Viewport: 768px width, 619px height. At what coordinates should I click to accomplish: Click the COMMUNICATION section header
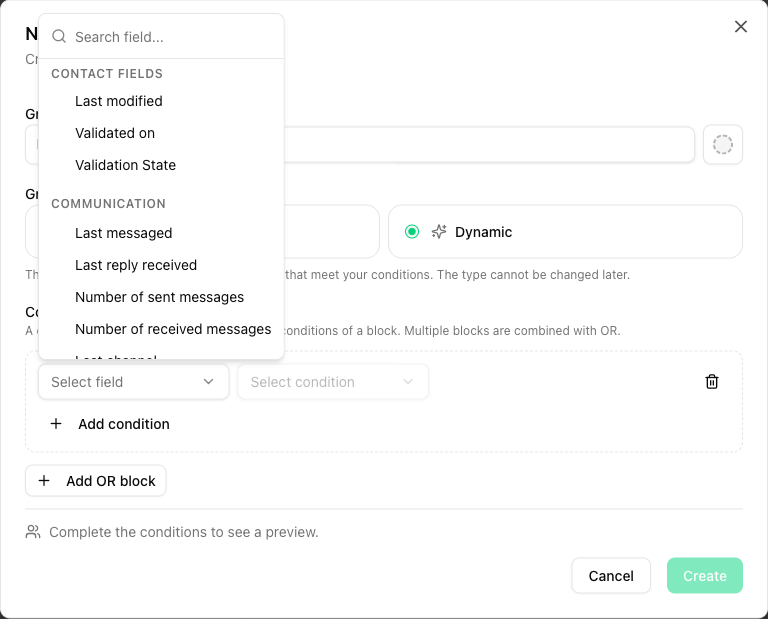click(x=108, y=204)
